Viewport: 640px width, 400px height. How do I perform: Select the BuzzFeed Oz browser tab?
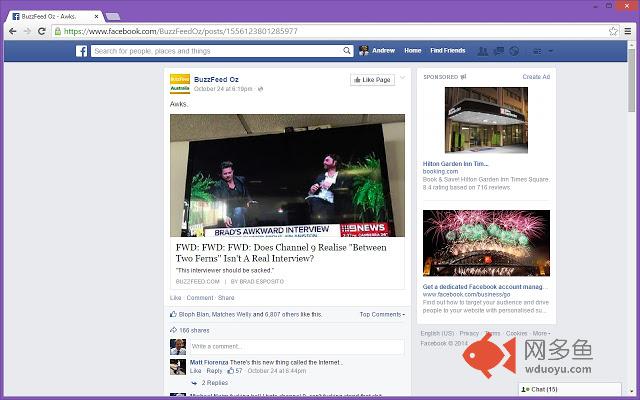[55, 17]
